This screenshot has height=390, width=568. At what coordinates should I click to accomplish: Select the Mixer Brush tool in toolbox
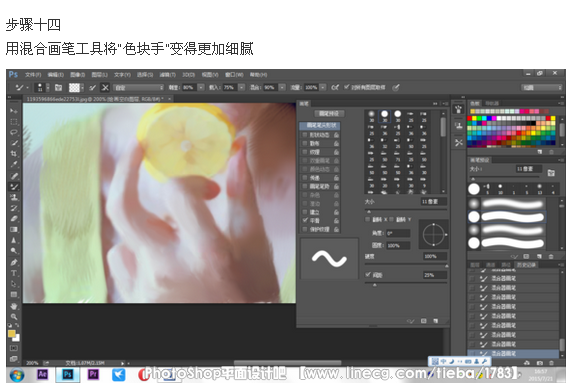(14, 187)
